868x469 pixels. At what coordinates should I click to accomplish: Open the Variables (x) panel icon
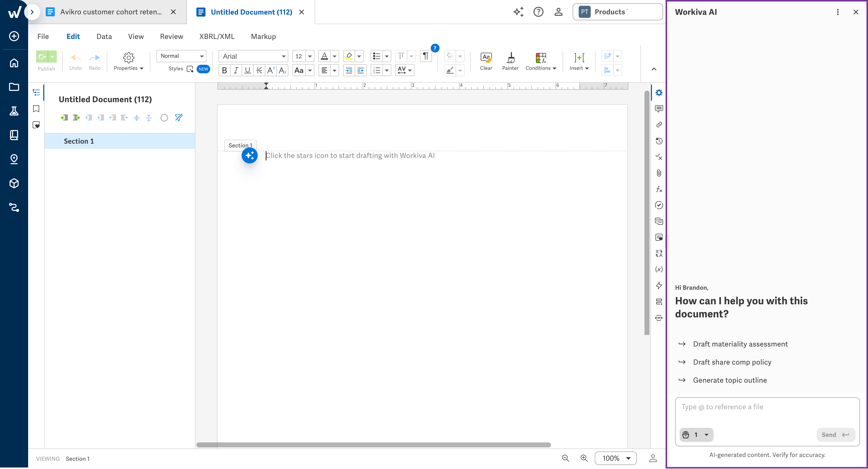pyautogui.click(x=659, y=269)
